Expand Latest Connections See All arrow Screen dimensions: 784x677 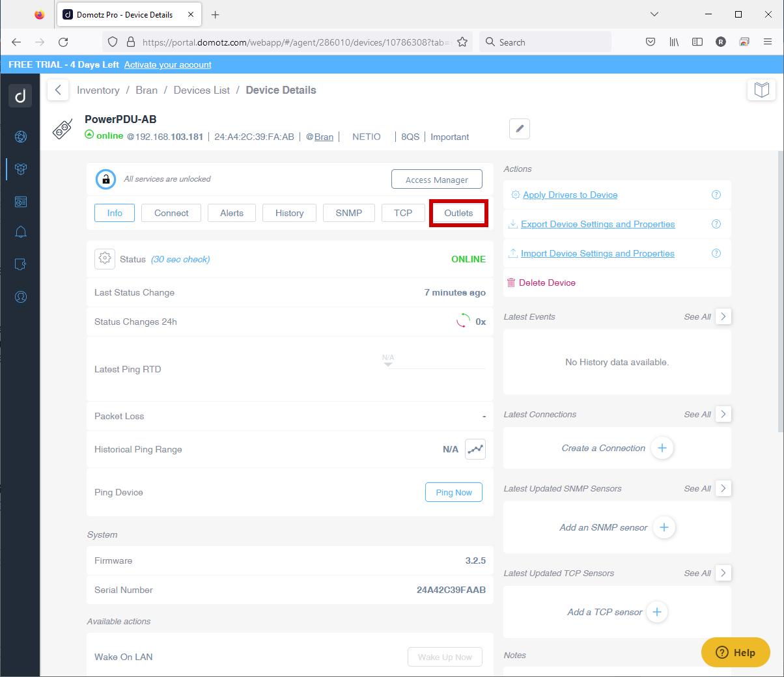723,414
